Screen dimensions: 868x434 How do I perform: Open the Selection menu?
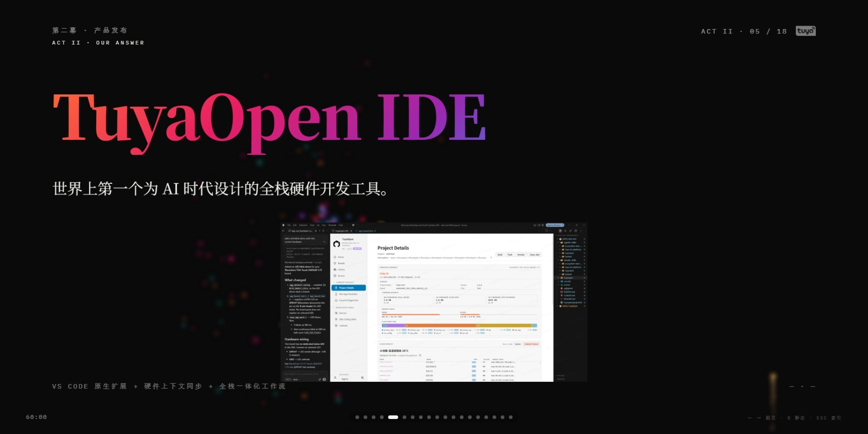303,225
